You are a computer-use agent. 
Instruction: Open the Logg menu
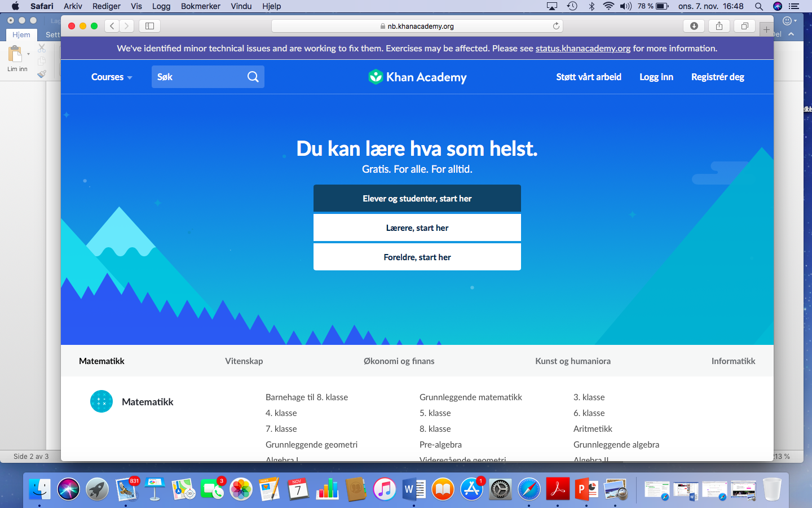point(161,6)
